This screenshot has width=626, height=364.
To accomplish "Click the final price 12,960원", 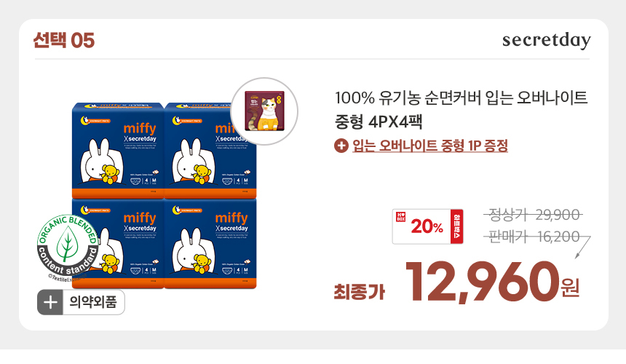I will coord(492,282).
